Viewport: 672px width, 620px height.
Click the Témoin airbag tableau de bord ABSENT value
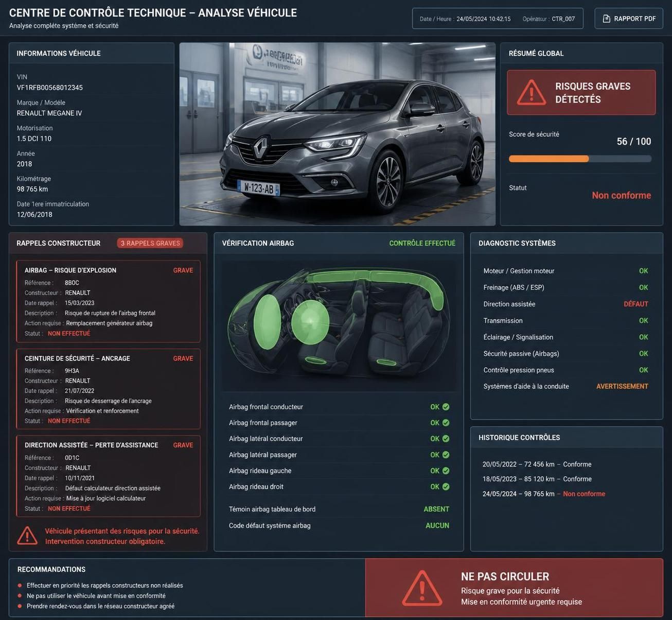click(x=436, y=509)
